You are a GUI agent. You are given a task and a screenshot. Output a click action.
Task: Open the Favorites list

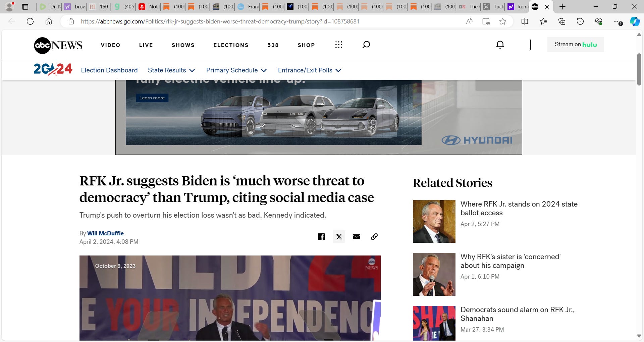543,21
